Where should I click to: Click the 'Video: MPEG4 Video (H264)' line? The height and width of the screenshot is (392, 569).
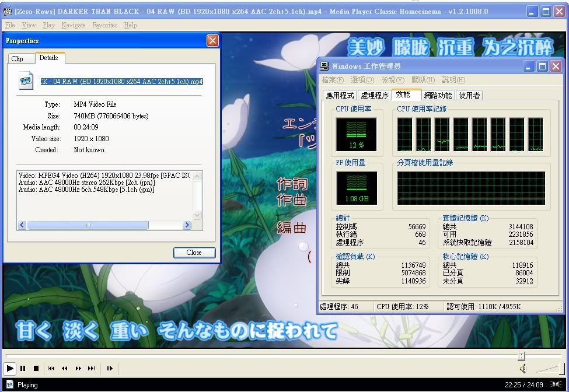tap(104, 176)
